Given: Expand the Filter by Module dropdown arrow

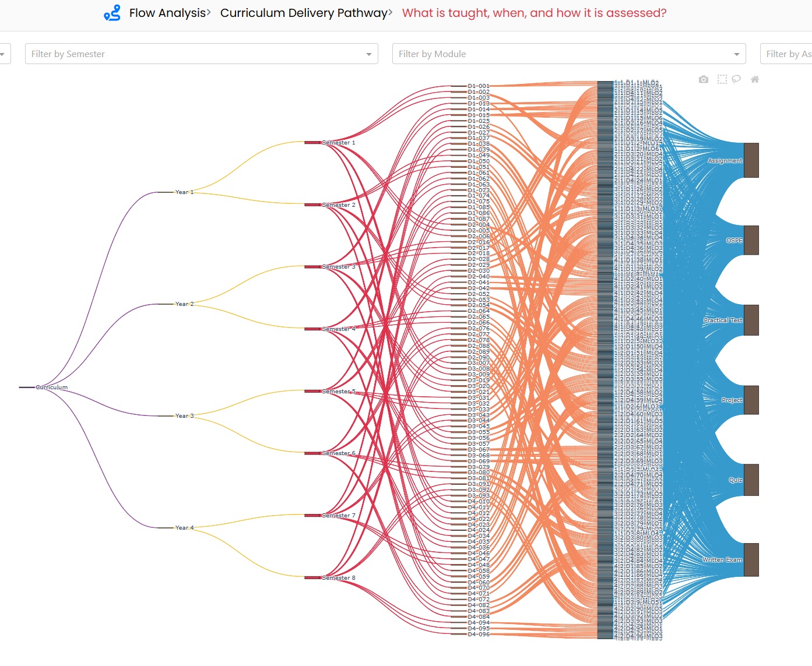Looking at the screenshot, I should tap(737, 54).
